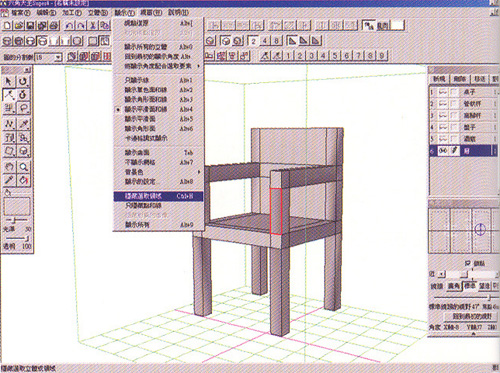Select the hand pan tool

coord(9,167)
